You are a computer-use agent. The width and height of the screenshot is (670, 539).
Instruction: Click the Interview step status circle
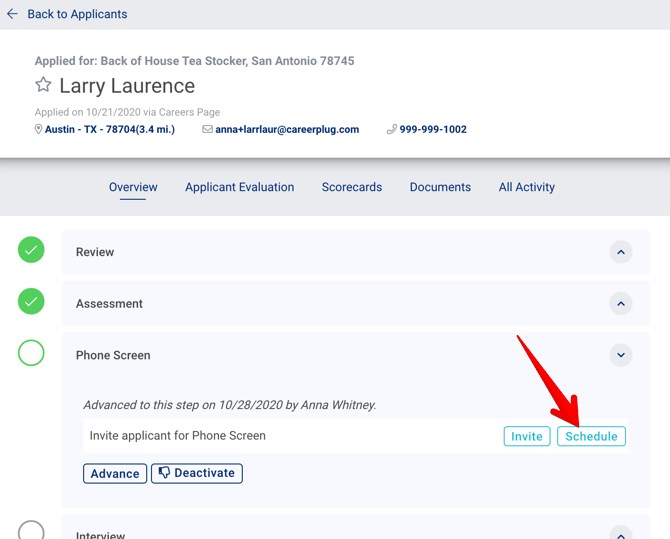click(x=31, y=532)
